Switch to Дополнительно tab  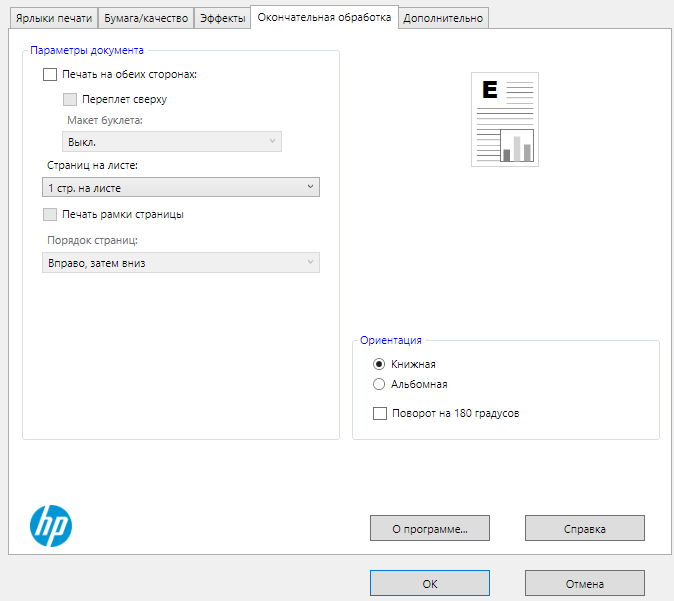pos(443,18)
